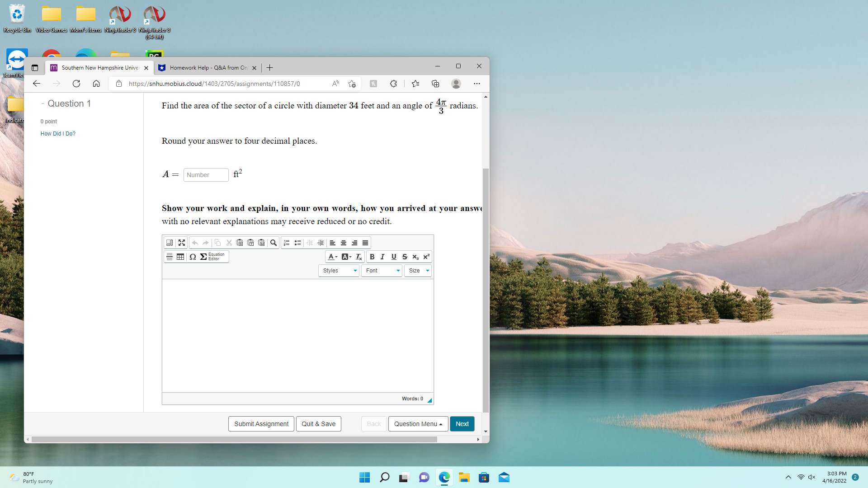Start a bulleted list
The height and width of the screenshot is (488, 868).
(x=297, y=243)
